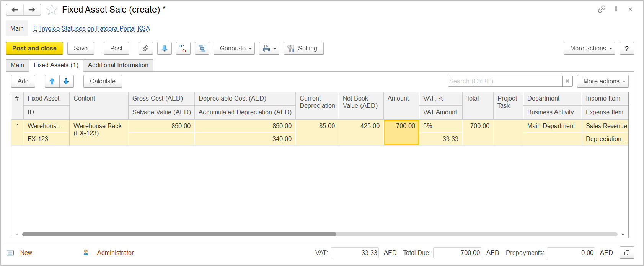644x266 pixels.
Task: Click the Prepayments field
Action: coord(571,253)
